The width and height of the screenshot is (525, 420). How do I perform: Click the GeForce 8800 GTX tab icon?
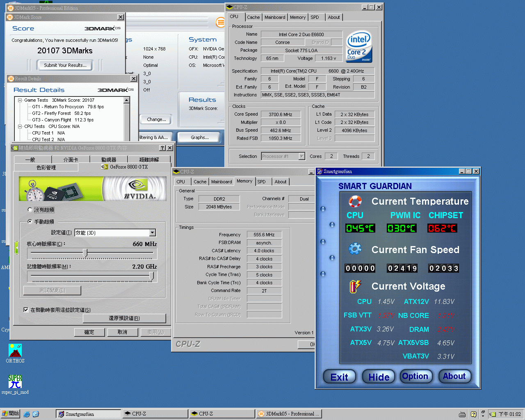point(105,167)
